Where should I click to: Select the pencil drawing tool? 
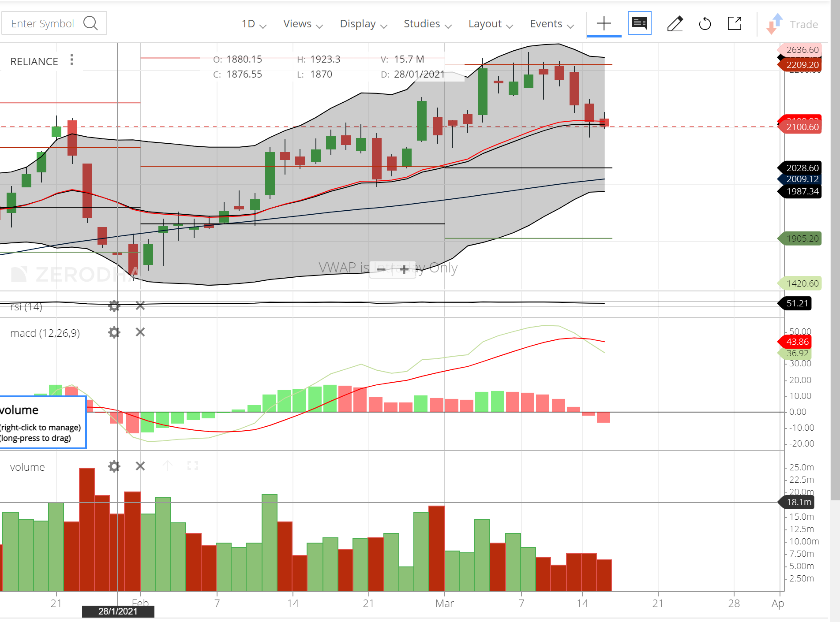675,23
